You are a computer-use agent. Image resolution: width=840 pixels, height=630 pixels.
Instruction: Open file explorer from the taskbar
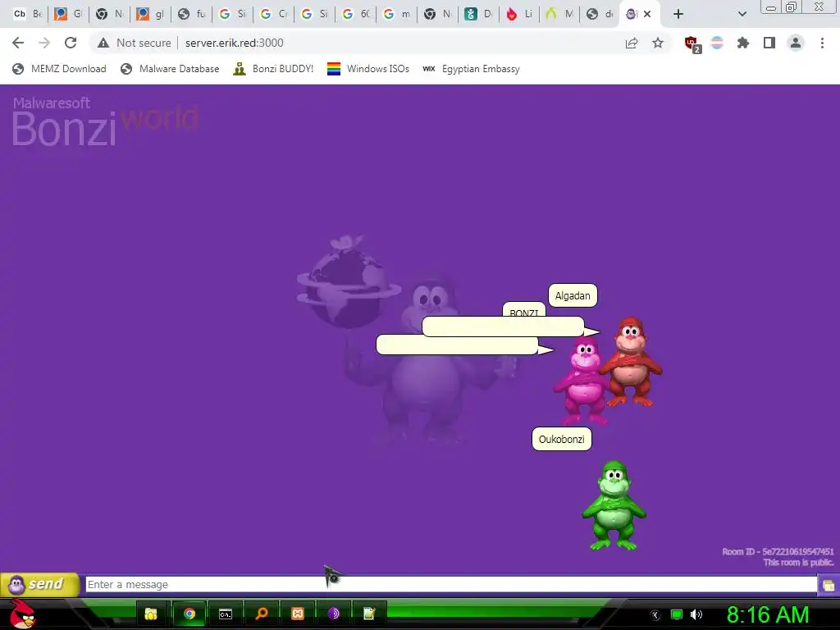click(x=151, y=614)
